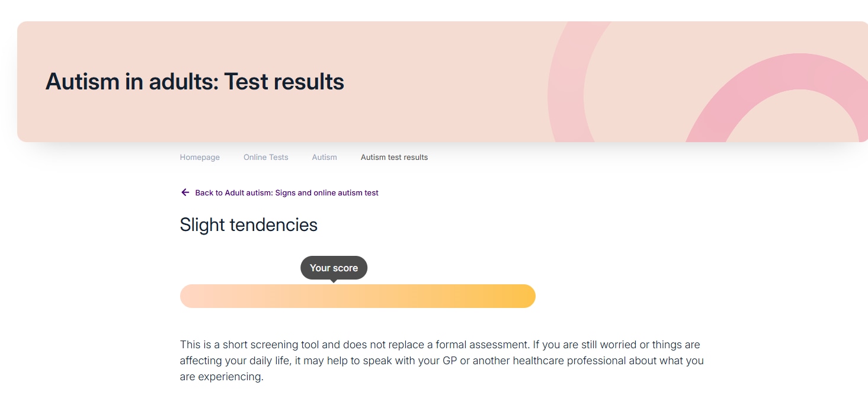Screen dimensions: 868x398
Task: Go back to Adult autism signs page
Action: tap(287, 193)
